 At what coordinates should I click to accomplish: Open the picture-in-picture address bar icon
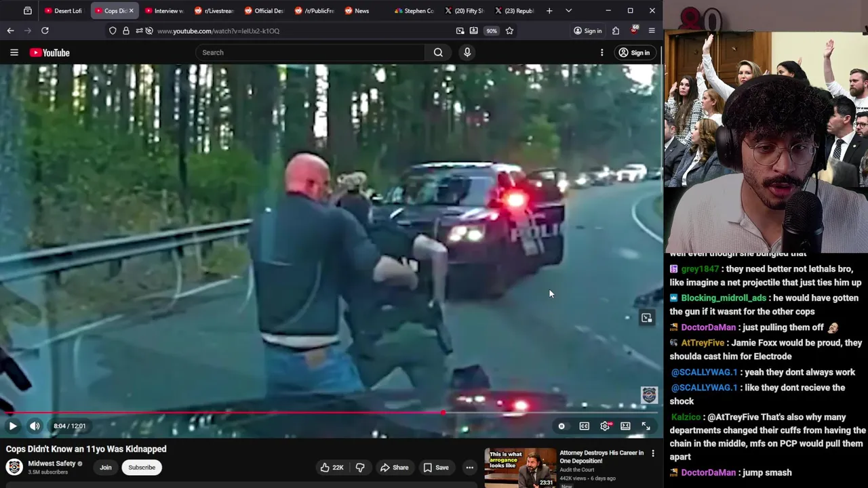[460, 30]
